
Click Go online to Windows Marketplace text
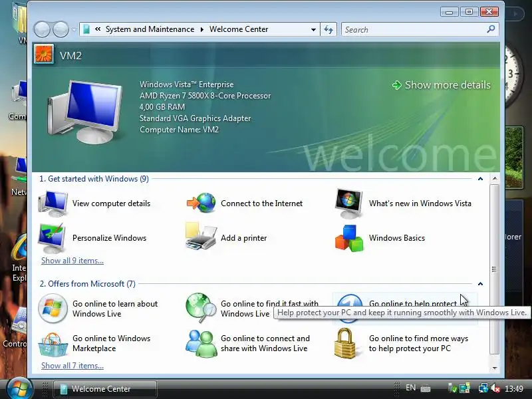[x=111, y=343]
